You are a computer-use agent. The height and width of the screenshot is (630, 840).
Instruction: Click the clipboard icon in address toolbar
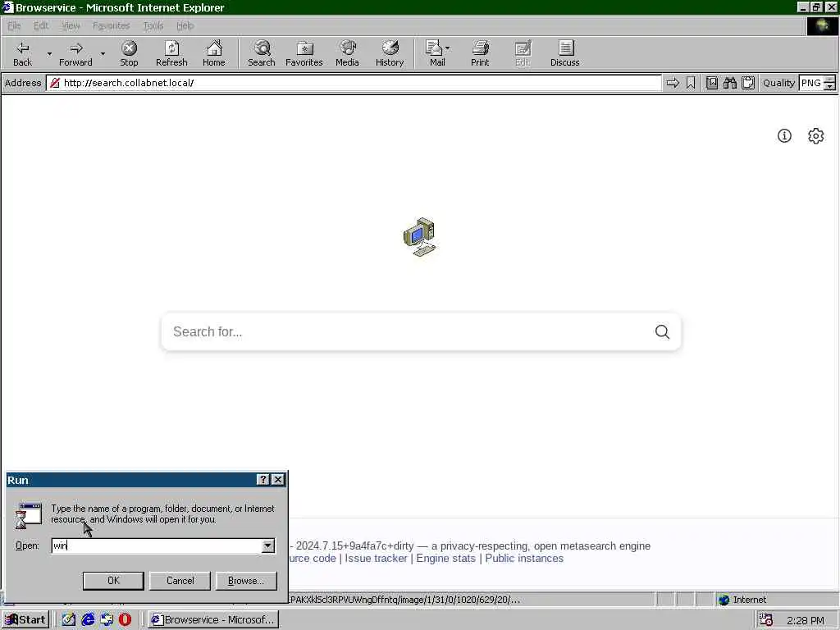748,83
